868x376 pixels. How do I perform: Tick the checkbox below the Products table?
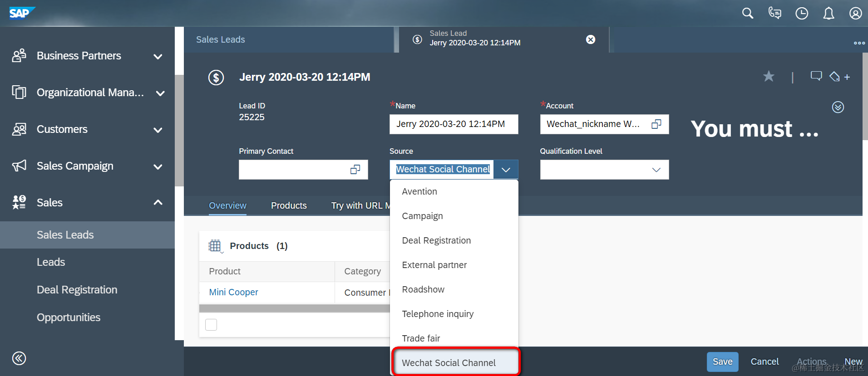tap(211, 325)
